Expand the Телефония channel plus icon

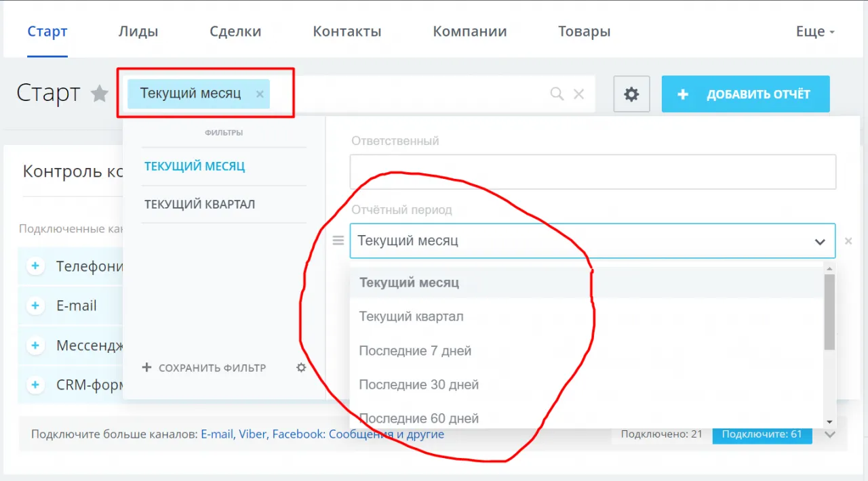tap(35, 266)
